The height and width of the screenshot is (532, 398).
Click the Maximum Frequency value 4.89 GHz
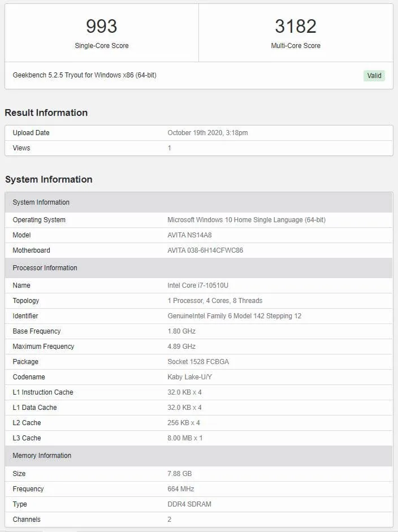pos(181,347)
